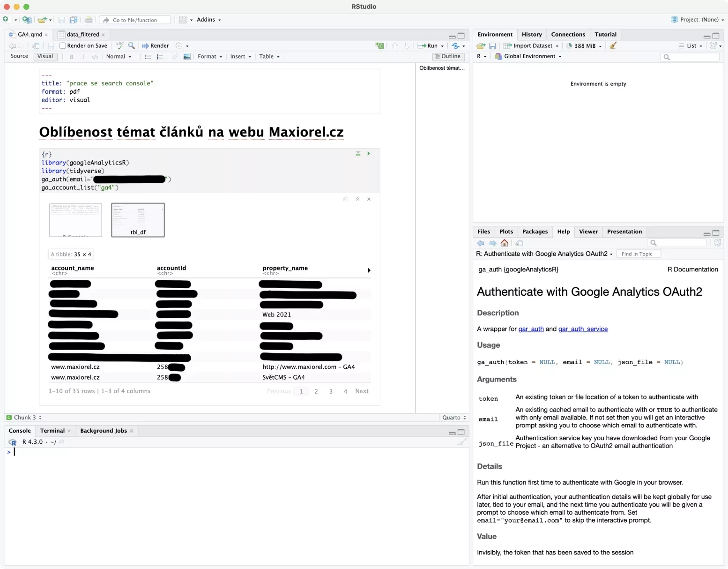Click the publish document blue icon
This screenshot has height=569, width=728.
(x=455, y=46)
